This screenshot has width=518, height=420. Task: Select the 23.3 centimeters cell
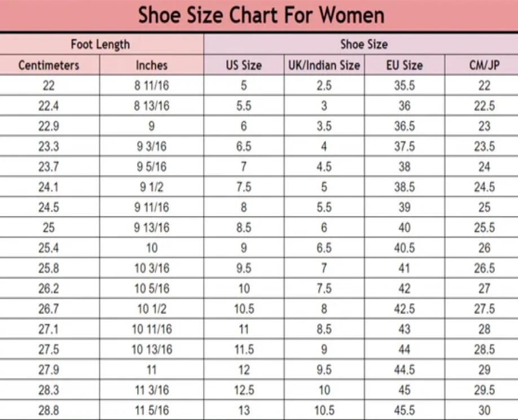(49, 147)
